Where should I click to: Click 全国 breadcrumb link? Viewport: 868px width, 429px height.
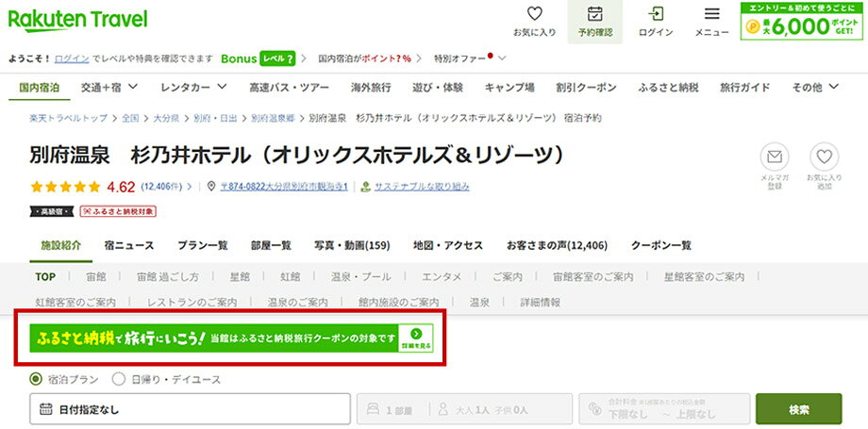tap(130, 118)
